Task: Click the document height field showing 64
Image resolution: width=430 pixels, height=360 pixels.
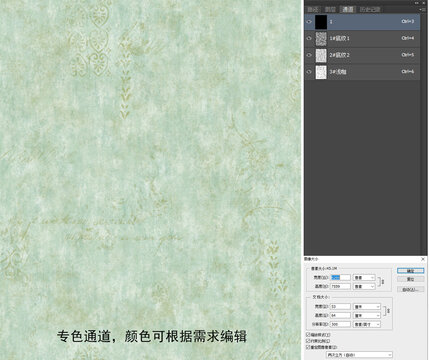Action: (340, 315)
